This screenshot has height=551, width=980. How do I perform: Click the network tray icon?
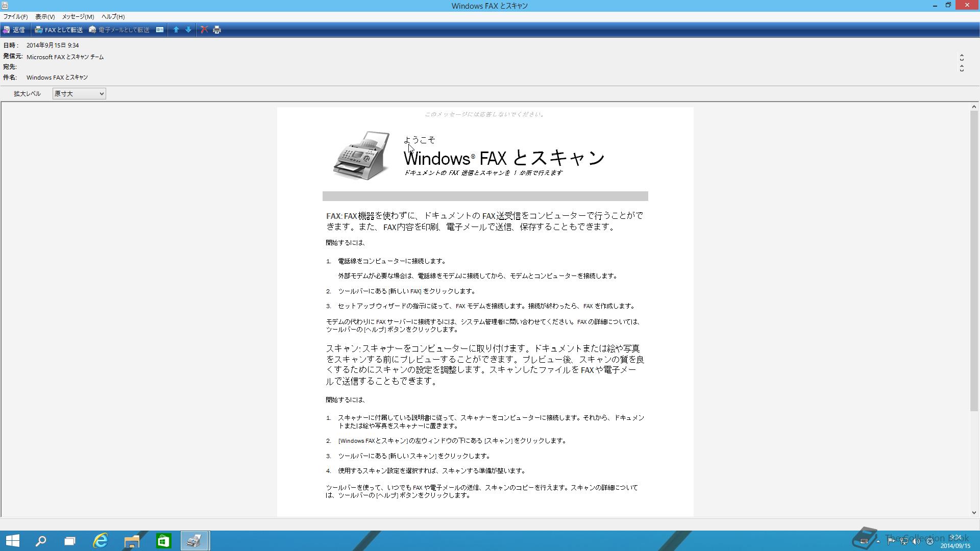[x=904, y=541]
